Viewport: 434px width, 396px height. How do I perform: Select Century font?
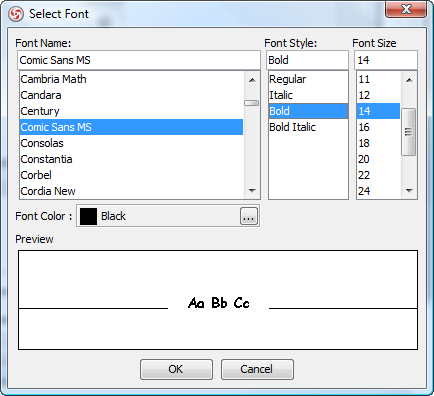coord(131,111)
